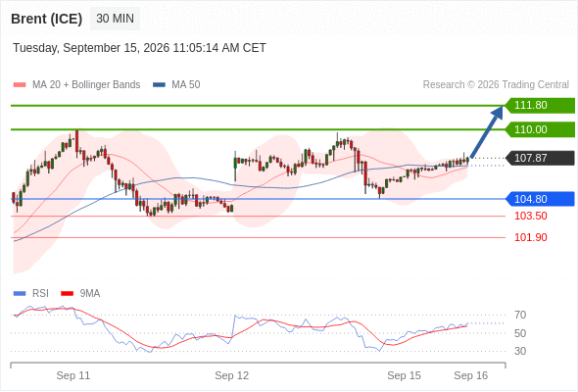Click the 103.50 red support label
The image size is (578, 392).
[x=530, y=217]
